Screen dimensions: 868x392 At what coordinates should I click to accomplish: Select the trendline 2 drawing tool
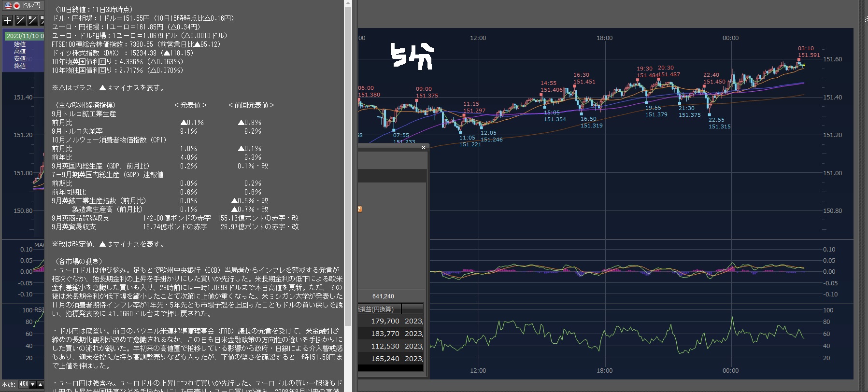tap(32, 20)
